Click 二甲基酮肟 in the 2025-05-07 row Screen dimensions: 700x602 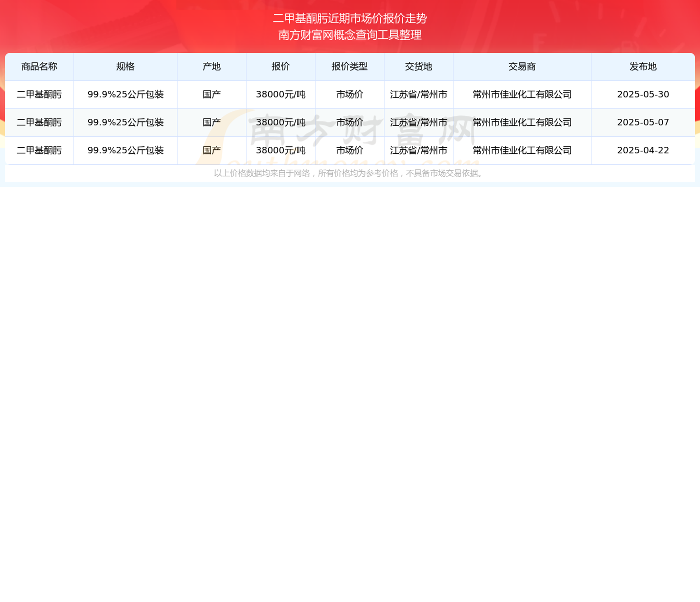[x=39, y=122]
